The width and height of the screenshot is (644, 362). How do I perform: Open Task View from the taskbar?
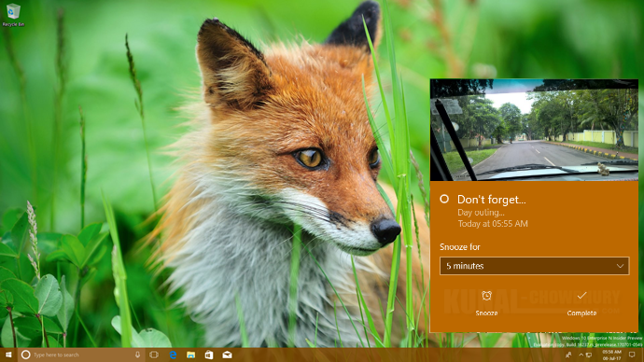(154, 355)
